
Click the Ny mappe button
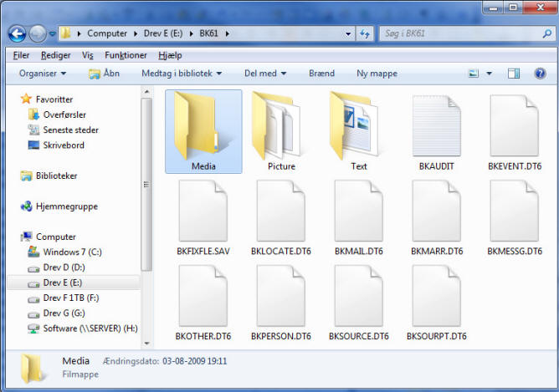(x=377, y=74)
